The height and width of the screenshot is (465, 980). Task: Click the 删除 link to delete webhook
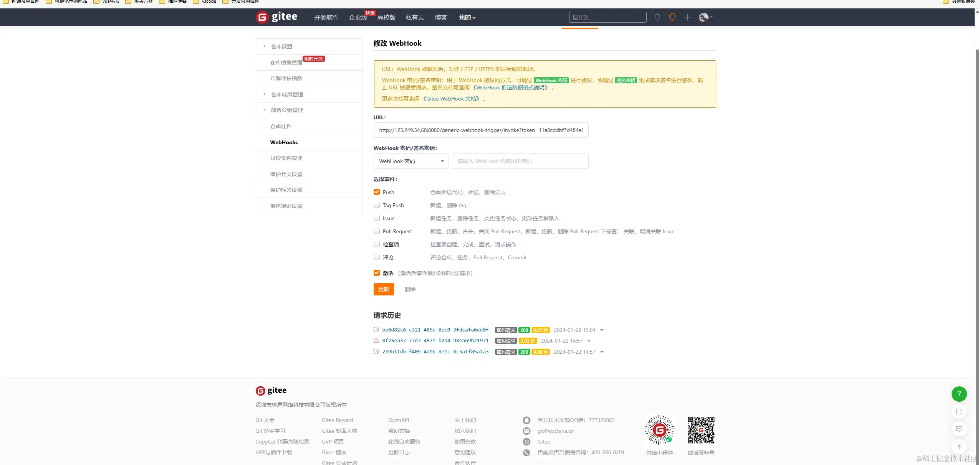click(410, 289)
